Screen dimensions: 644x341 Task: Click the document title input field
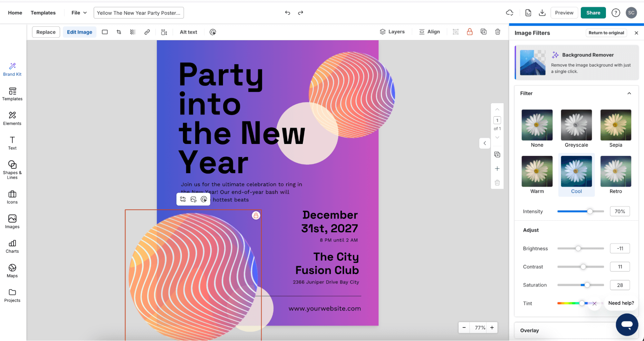(x=139, y=13)
